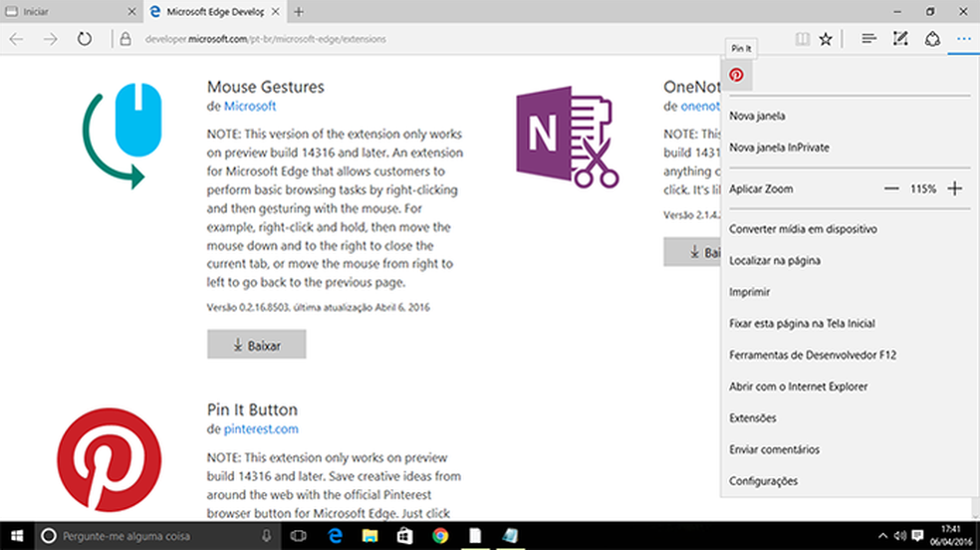Open Task View in the taskbar
Image resolution: width=980 pixels, height=550 pixels.
click(299, 536)
